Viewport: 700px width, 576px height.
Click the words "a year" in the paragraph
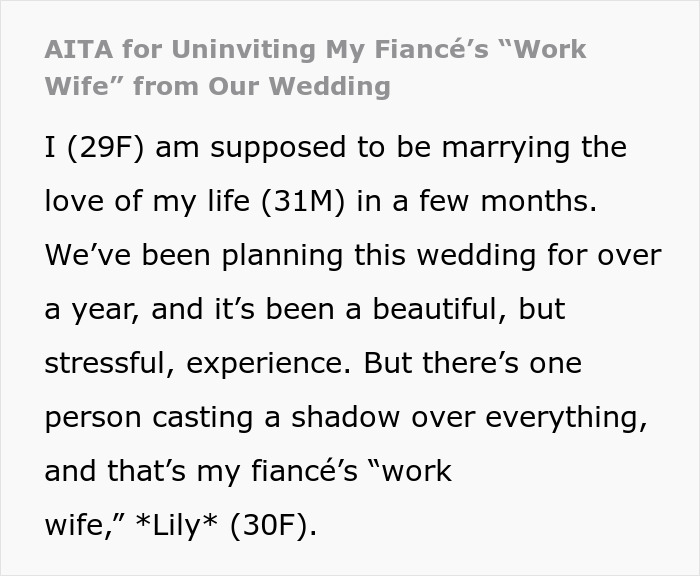click(x=90, y=309)
